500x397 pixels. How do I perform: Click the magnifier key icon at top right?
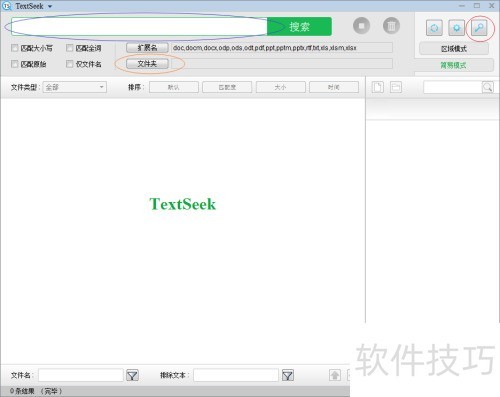click(479, 28)
